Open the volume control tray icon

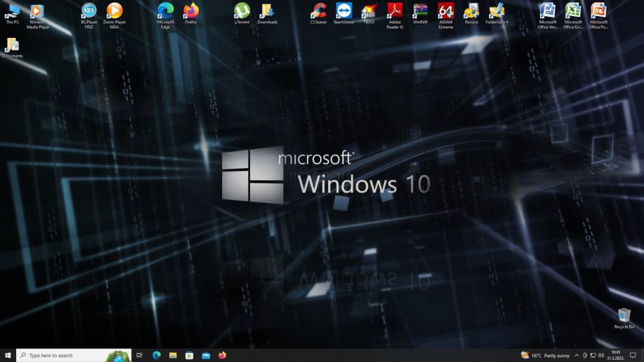click(x=601, y=356)
